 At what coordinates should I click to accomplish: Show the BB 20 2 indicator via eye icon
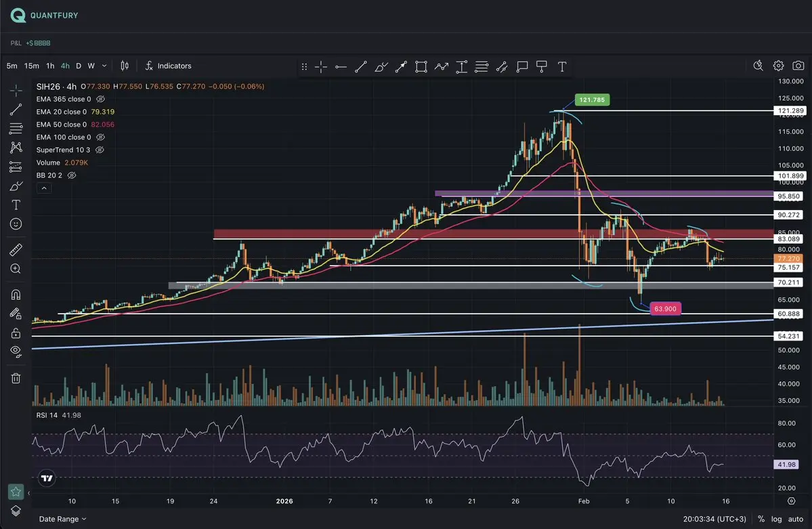point(72,175)
